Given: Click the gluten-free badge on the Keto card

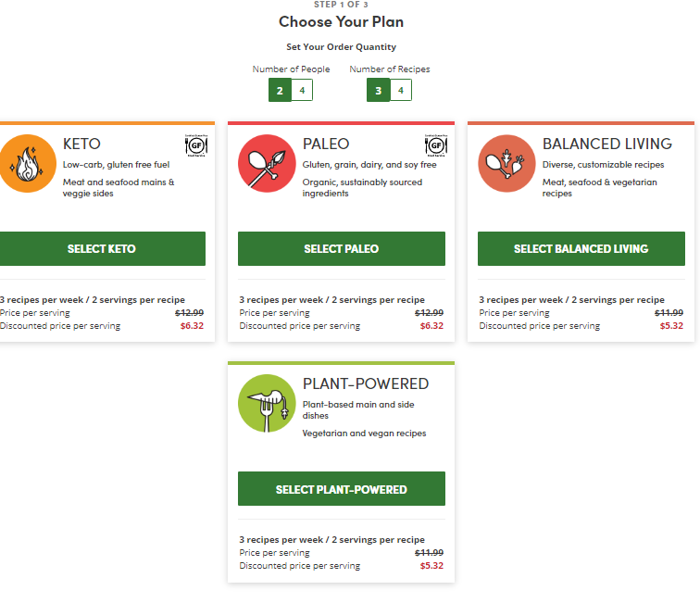Looking at the screenshot, I should (196, 145).
